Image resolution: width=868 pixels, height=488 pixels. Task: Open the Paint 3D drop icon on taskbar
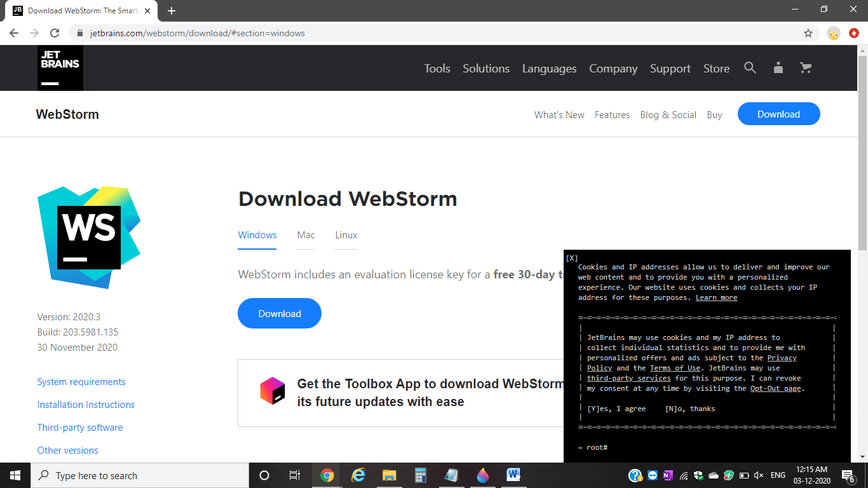[x=482, y=475]
